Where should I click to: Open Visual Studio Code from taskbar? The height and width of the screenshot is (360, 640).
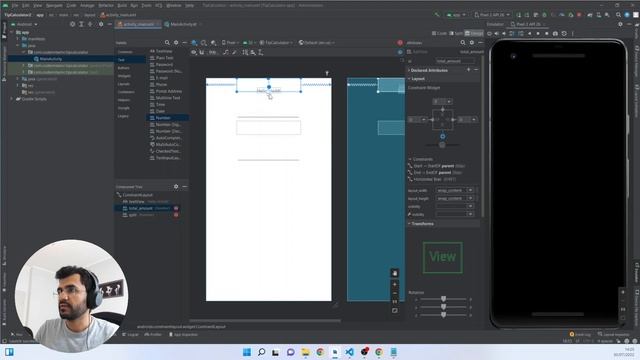coord(349,352)
